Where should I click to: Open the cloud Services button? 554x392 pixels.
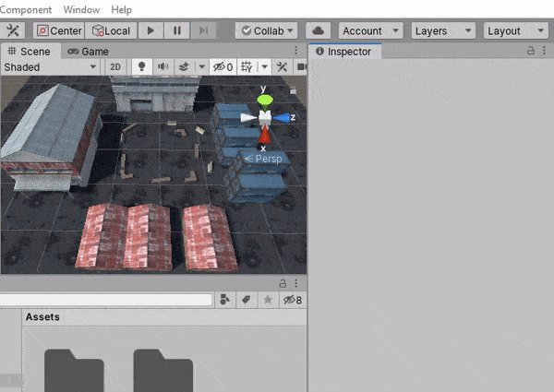point(318,30)
